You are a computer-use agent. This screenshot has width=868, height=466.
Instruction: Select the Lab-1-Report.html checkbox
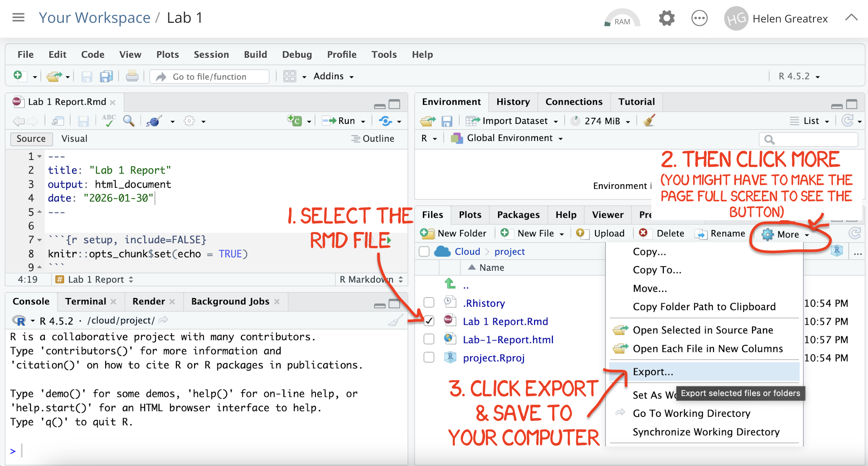click(x=429, y=339)
